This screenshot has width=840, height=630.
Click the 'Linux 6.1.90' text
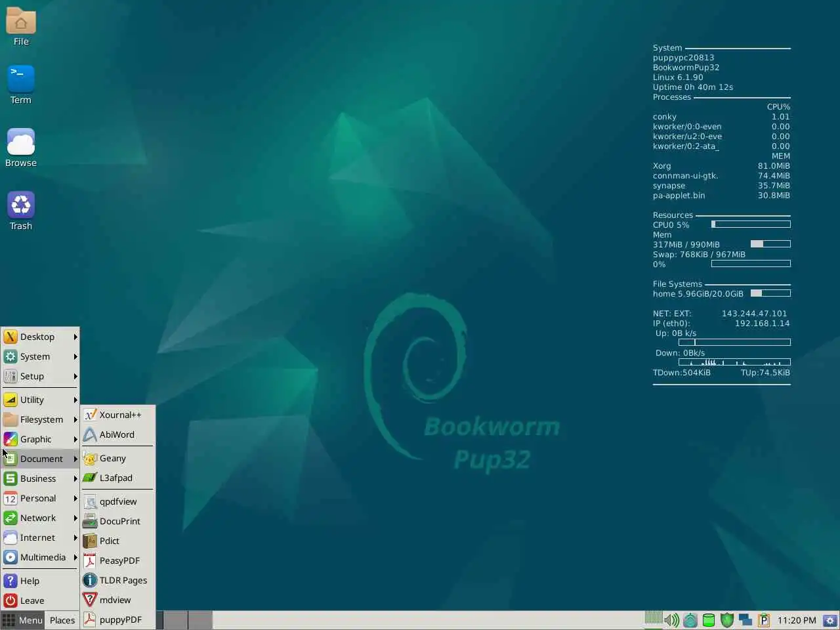(677, 77)
